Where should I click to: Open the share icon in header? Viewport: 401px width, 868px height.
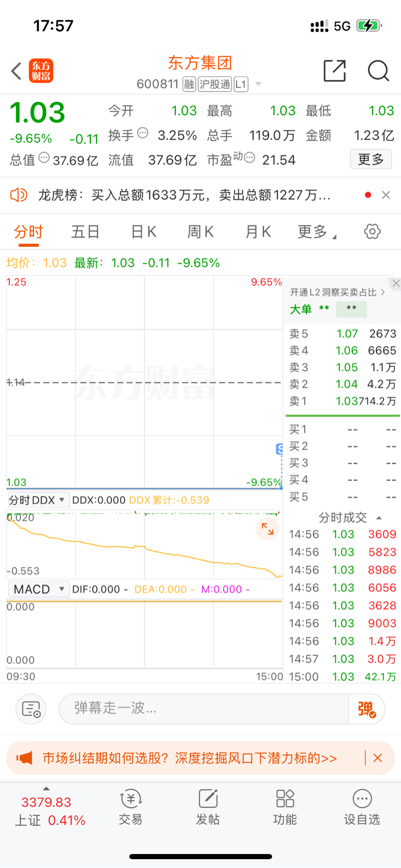(x=335, y=71)
